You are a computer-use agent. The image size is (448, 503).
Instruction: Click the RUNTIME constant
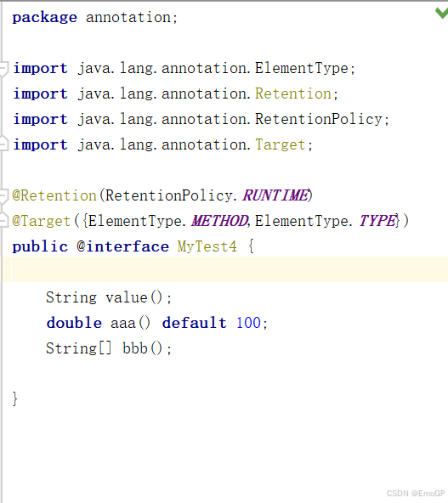point(275,195)
